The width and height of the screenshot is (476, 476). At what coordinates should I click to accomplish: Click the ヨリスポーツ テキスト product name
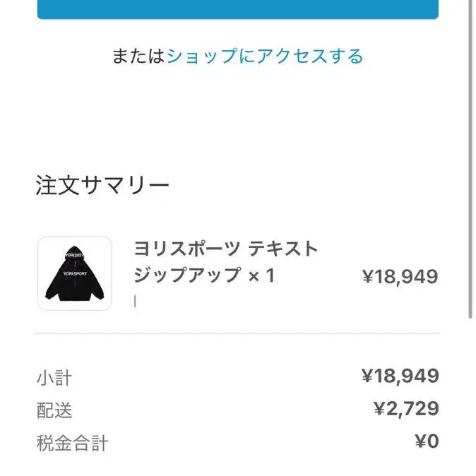225,249
